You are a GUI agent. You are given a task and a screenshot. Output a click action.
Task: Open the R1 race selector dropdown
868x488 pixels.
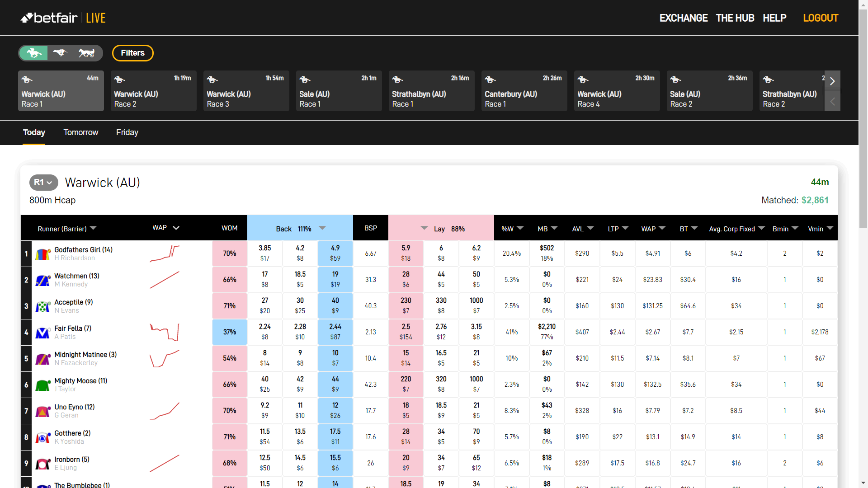point(43,183)
